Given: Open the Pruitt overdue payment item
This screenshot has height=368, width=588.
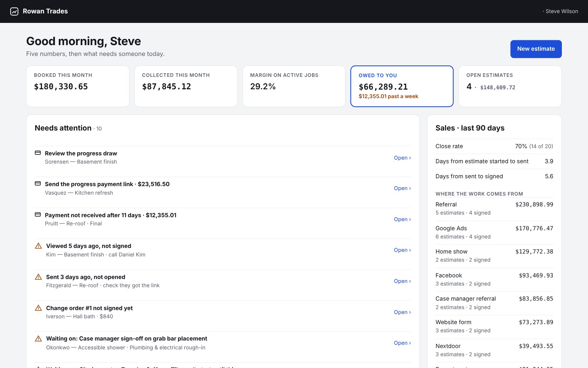Looking at the screenshot, I should [x=402, y=219].
